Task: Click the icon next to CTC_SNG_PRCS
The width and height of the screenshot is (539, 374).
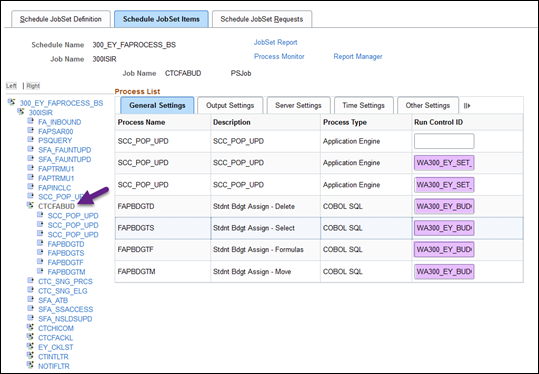Action: click(x=31, y=280)
